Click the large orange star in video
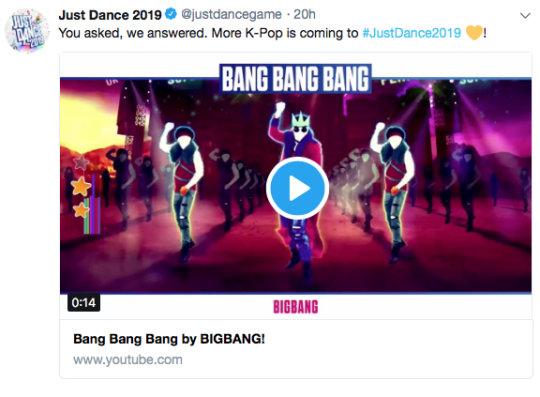The height and width of the screenshot is (397, 540). coord(81,186)
